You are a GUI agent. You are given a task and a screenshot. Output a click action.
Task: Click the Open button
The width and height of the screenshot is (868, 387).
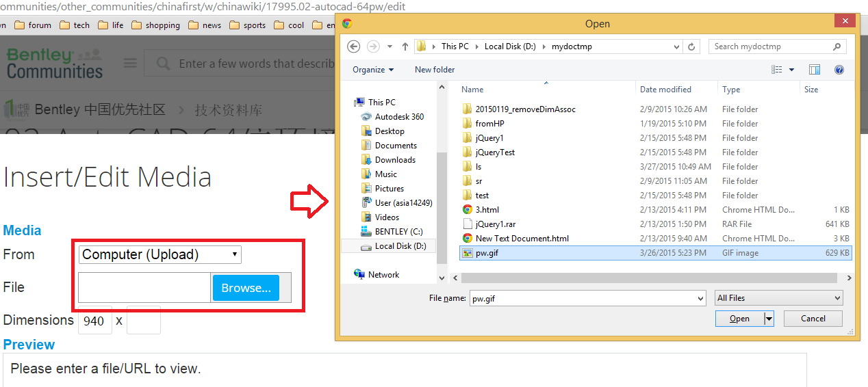pyautogui.click(x=739, y=319)
